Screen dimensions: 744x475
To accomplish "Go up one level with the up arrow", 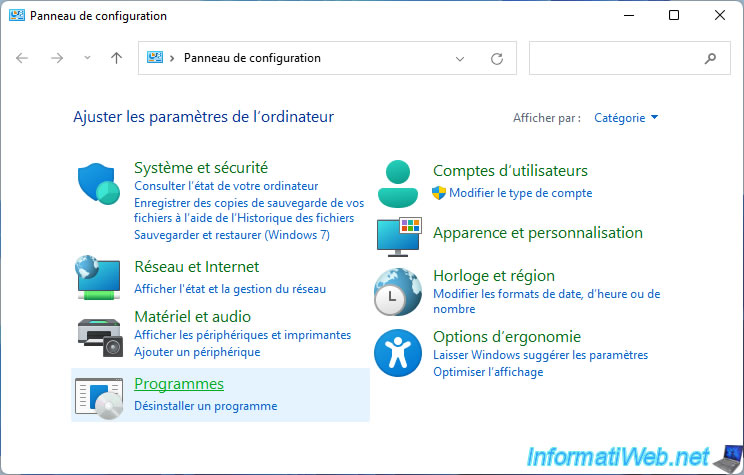I will [x=116, y=59].
